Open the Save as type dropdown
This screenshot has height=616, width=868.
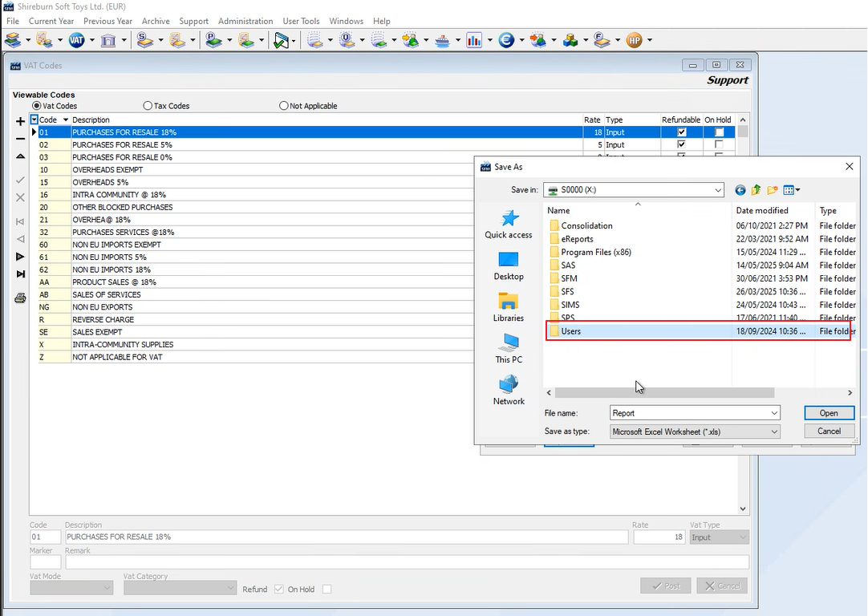[774, 432]
